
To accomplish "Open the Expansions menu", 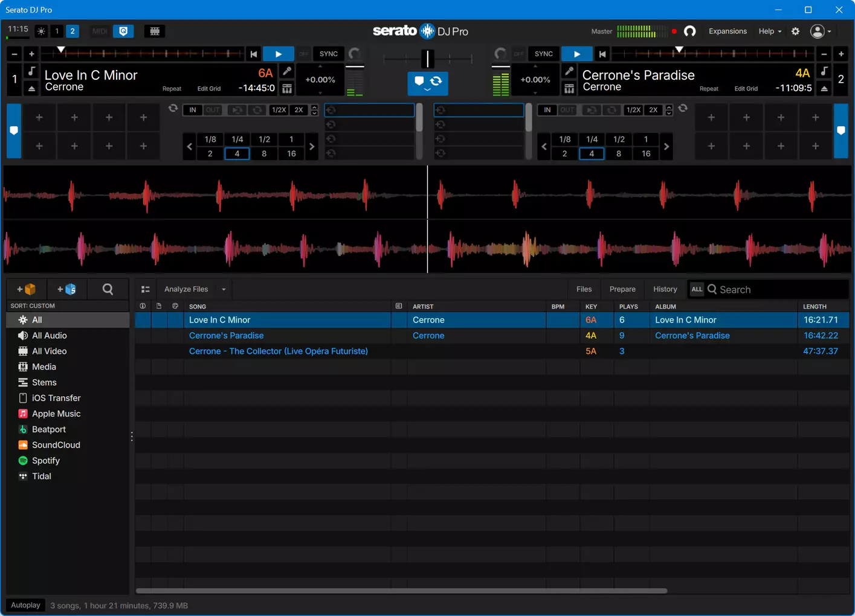I will pos(728,31).
